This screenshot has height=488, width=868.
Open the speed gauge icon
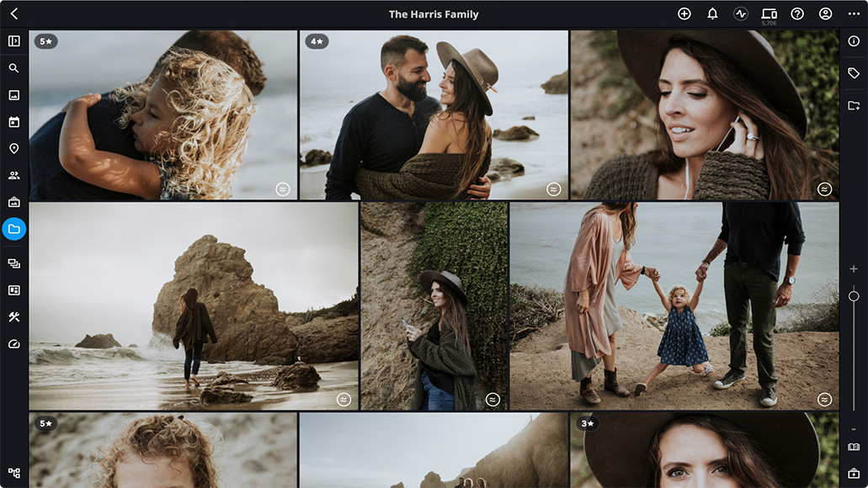(13, 344)
